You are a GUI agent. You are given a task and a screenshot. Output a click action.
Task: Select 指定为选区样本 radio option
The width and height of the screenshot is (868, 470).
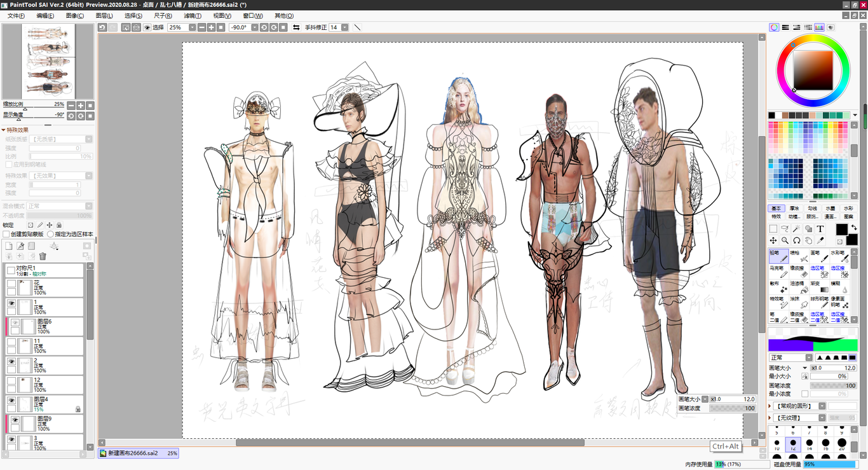50,234
